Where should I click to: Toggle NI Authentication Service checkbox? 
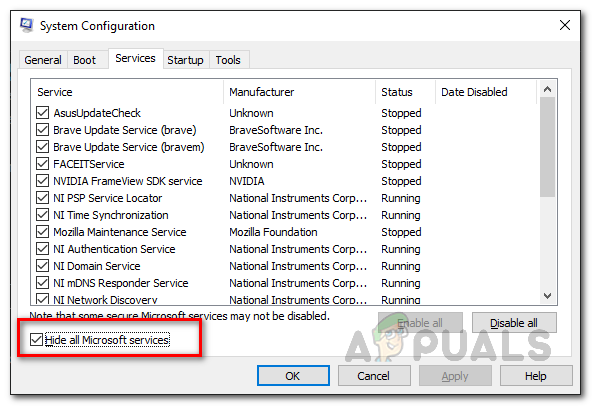tap(42, 249)
